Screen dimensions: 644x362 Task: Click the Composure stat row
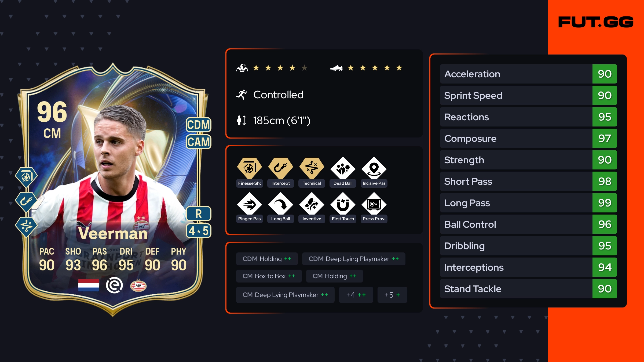point(528,138)
